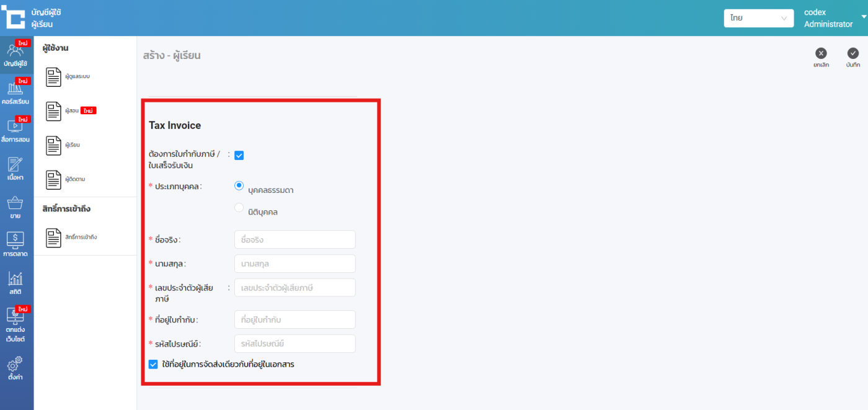The width and height of the screenshot is (868, 410).
Task: Uncheck use same shipping address checkbox
Action: (x=153, y=364)
